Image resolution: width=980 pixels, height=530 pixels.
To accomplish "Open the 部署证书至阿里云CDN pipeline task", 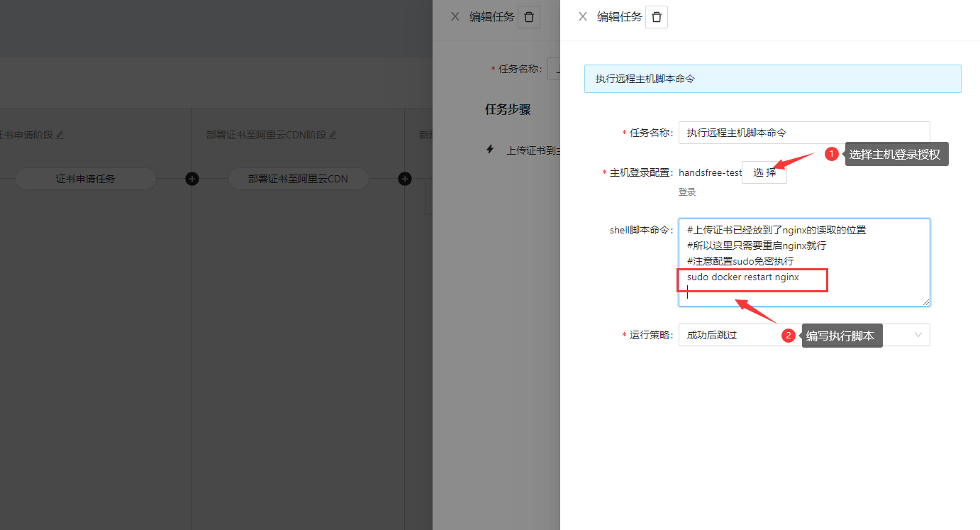I will [x=298, y=179].
